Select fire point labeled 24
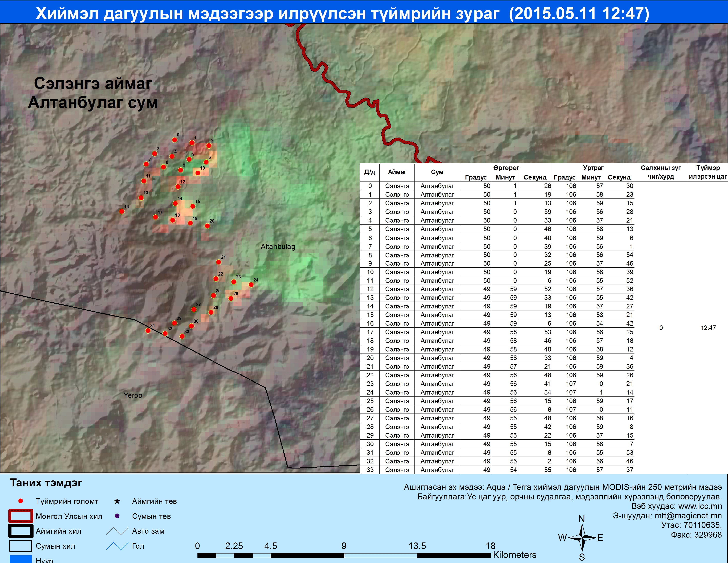This screenshot has width=728, height=563. click(x=251, y=285)
